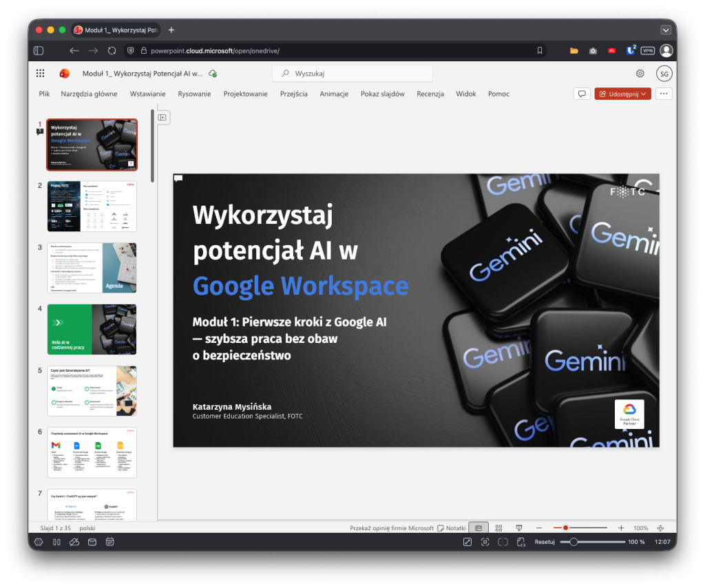
Task: Open the browser profile icon
Action: pos(666,51)
